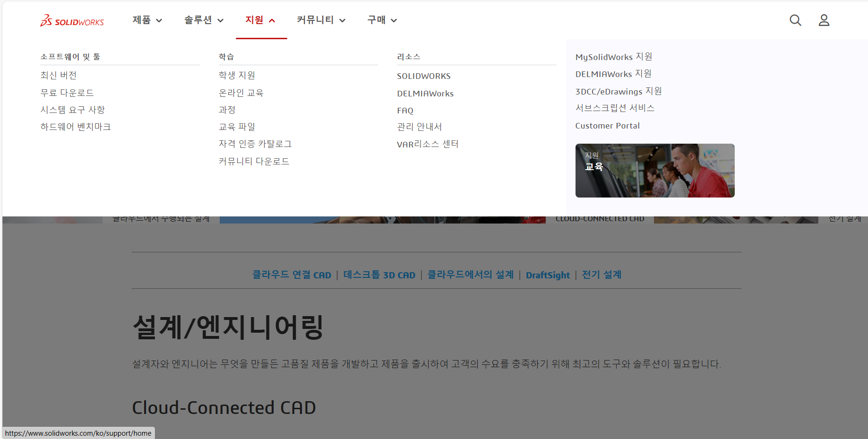Select 자격 인증 카탈로그 item
The width and height of the screenshot is (868, 439).
pyautogui.click(x=255, y=144)
